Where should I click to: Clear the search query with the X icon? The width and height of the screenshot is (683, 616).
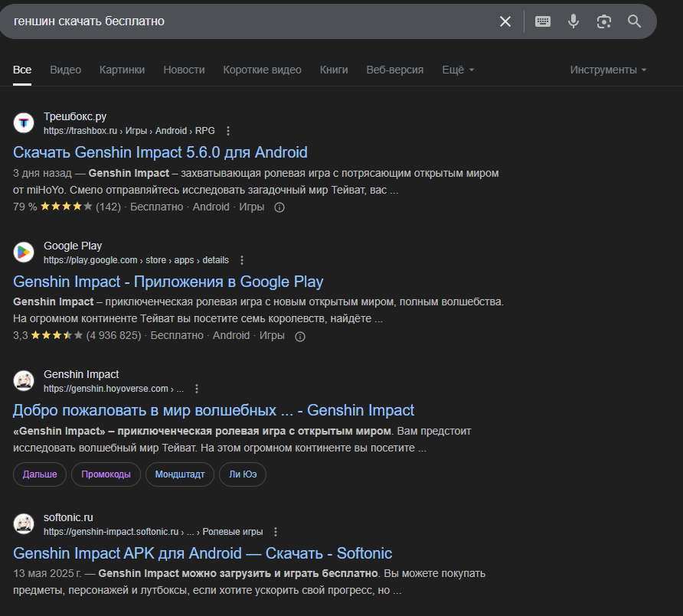point(505,21)
